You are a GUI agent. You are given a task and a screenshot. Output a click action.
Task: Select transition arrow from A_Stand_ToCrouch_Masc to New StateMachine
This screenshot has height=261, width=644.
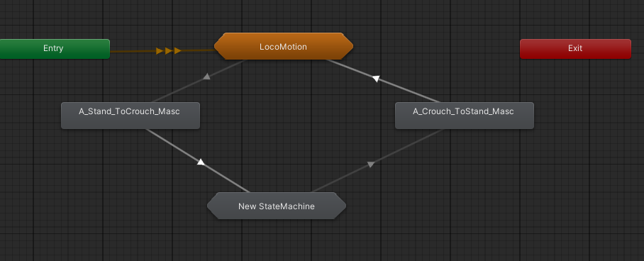(x=201, y=162)
